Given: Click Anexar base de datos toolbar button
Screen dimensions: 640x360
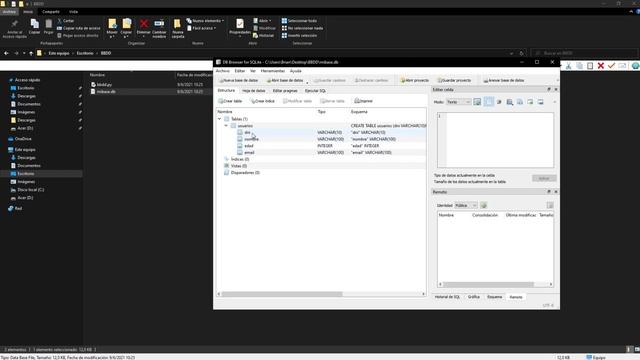Looking at the screenshot, I should 504,80.
